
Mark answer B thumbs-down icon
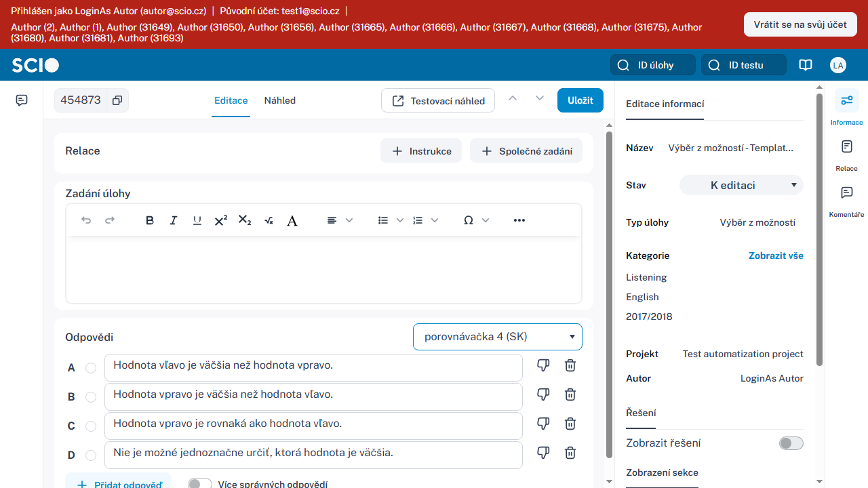(x=543, y=394)
